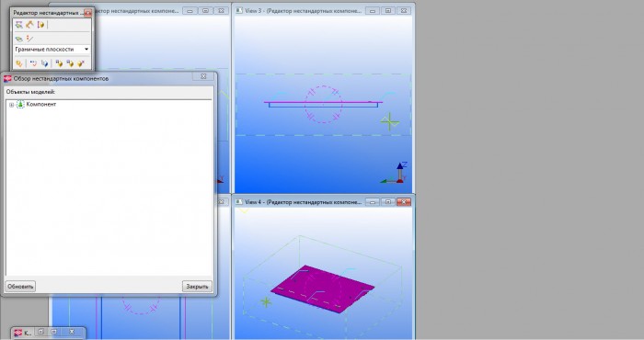Click the blue cube icon in bottom toolbar row

click(44, 63)
